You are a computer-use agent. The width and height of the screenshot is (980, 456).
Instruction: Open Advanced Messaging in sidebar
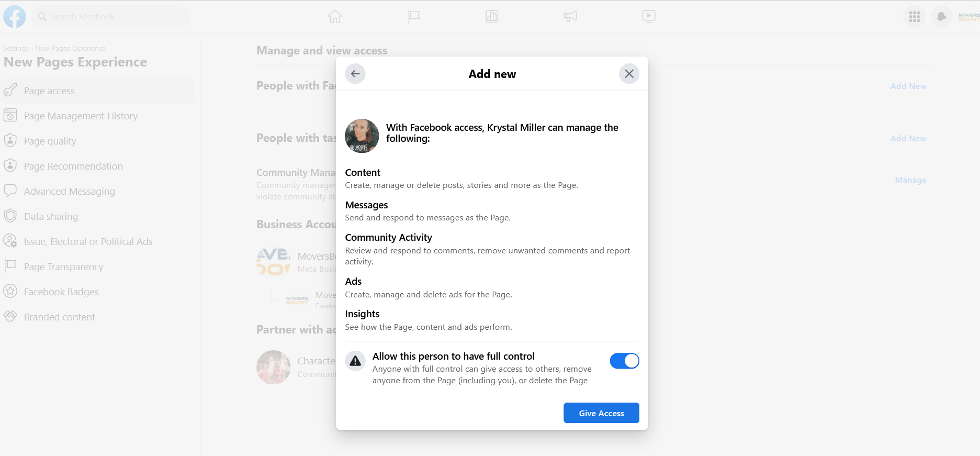pyautogui.click(x=98, y=192)
